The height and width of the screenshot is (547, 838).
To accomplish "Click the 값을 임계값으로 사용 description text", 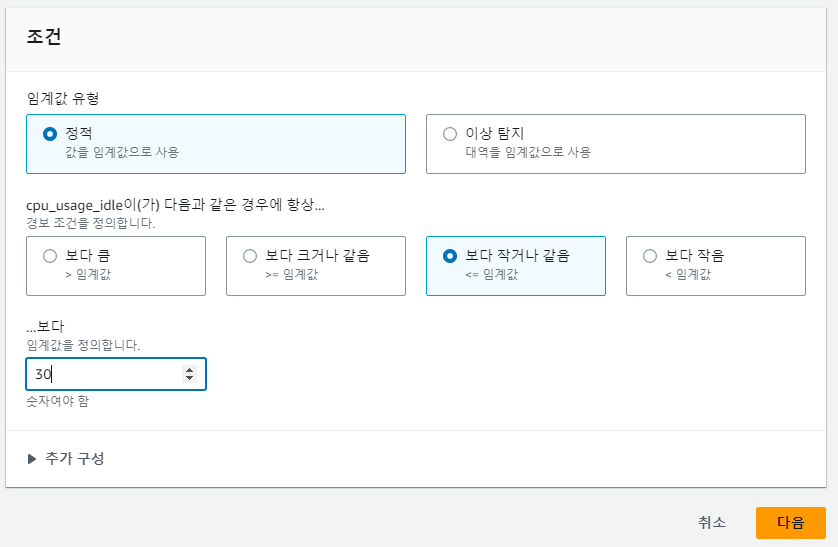I will pos(122,152).
